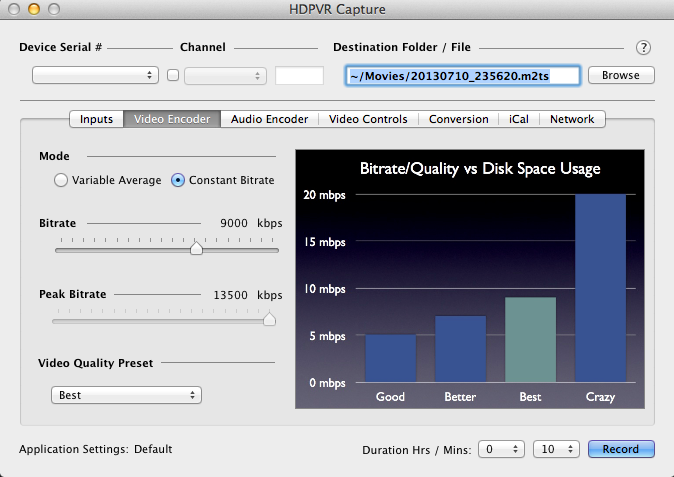This screenshot has height=477, width=674.
Task: Click the help question mark icon
Action: pos(643,47)
